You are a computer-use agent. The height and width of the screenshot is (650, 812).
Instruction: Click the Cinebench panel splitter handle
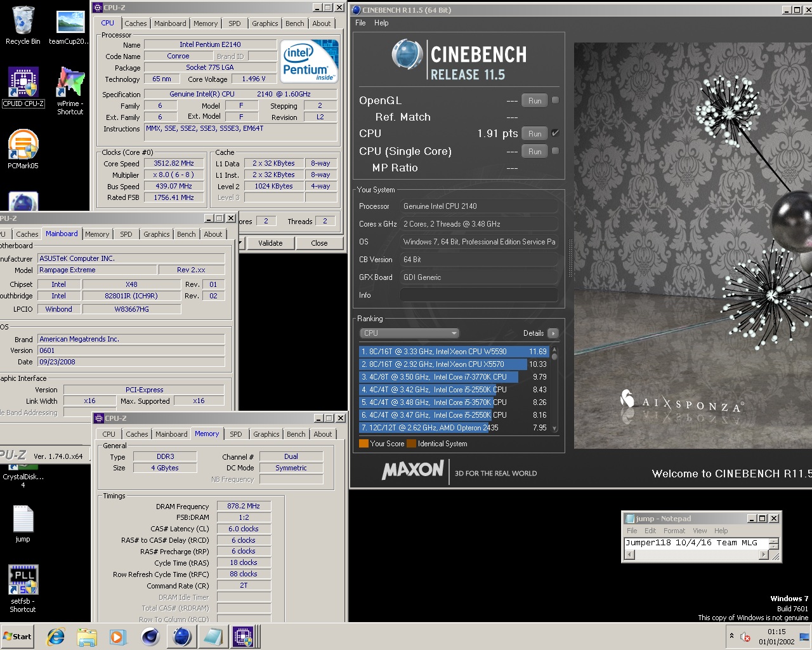point(570,259)
